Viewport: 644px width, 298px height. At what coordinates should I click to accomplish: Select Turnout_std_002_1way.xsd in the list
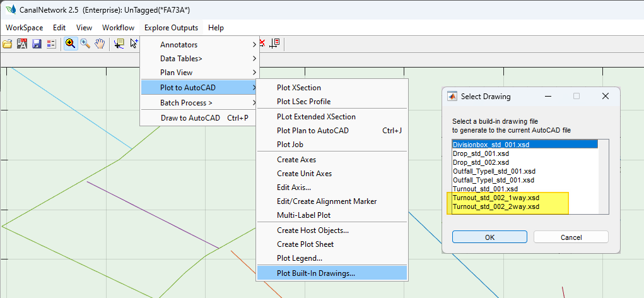click(x=495, y=198)
